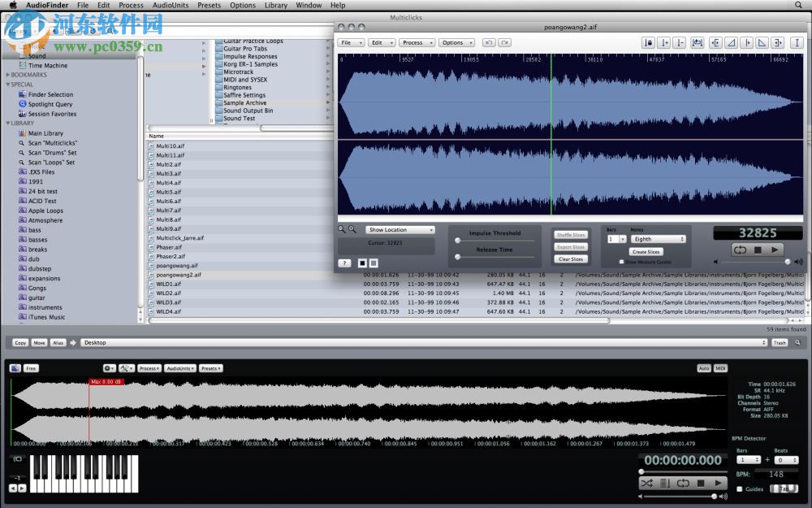Screen dimensions: 812x508
Task: Open the Show Location dropdown
Action: [400, 229]
